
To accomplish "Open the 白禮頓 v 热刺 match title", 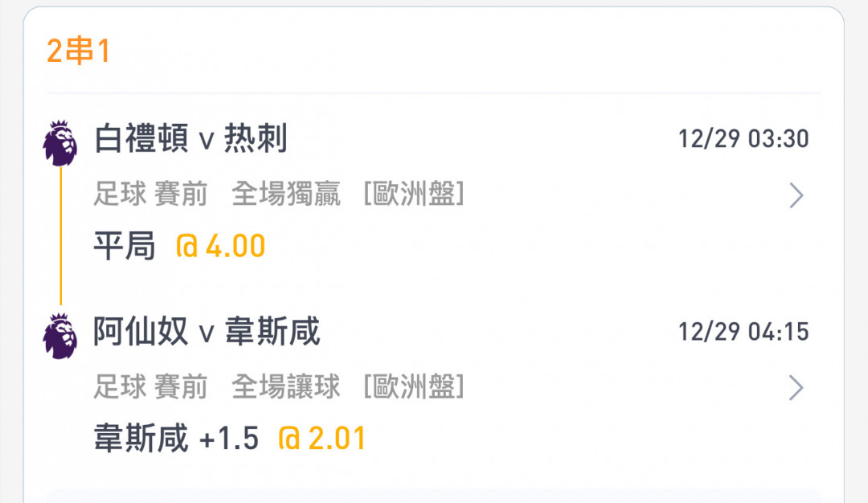I will [190, 140].
